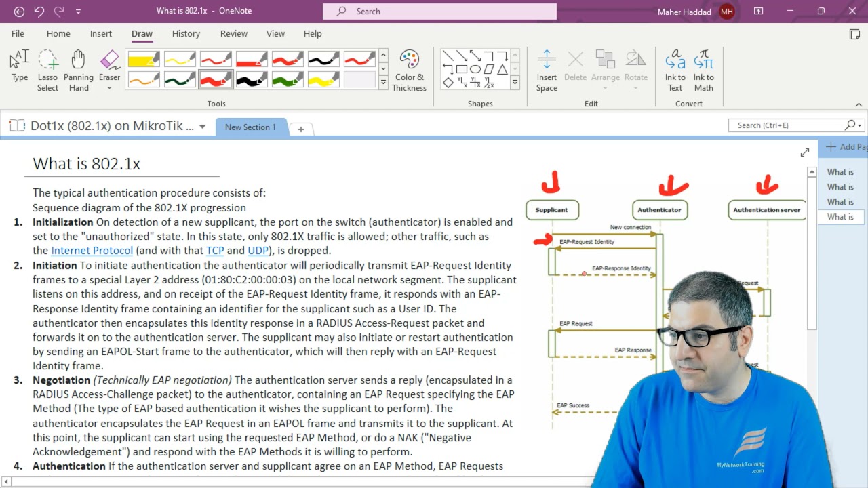Open the File menu
Image resolution: width=868 pixels, height=488 pixels.
[x=18, y=33]
